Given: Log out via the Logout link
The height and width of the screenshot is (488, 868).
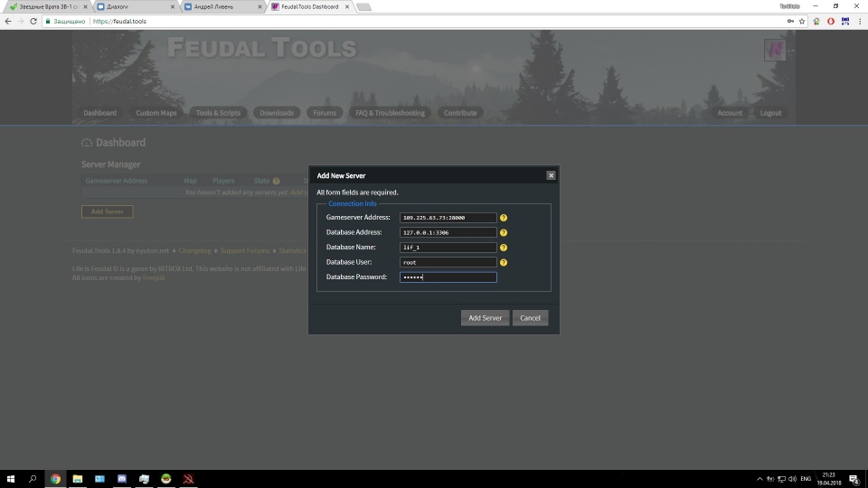Looking at the screenshot, I should point(770,113).
